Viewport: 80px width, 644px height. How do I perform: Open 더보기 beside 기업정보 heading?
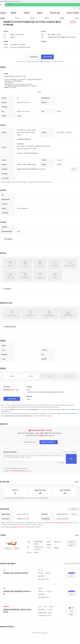coord(77,535)
